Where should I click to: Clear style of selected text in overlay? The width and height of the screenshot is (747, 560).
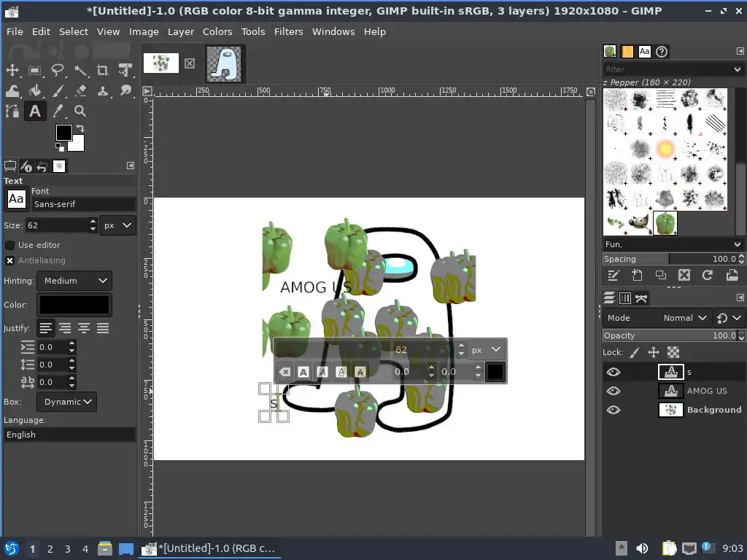click(x=285, y=372)
